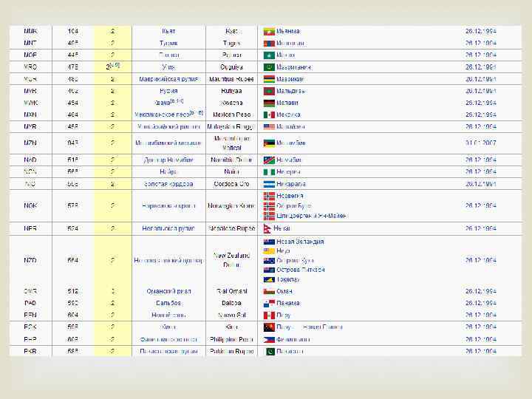Open the Маврикийская рупия currency link
532x399 pixels.
tap(168, 79)
